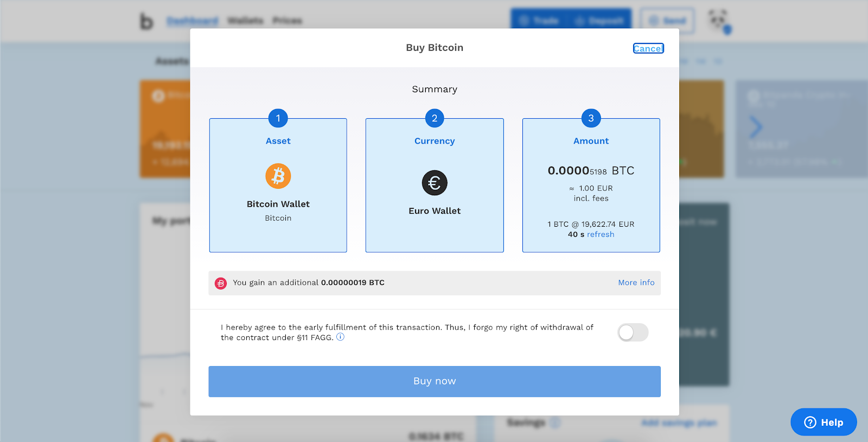This screenshot has width=868, height=442.
Task: Open the More info link
Action: pyautogui.click(x=636, y=283)
